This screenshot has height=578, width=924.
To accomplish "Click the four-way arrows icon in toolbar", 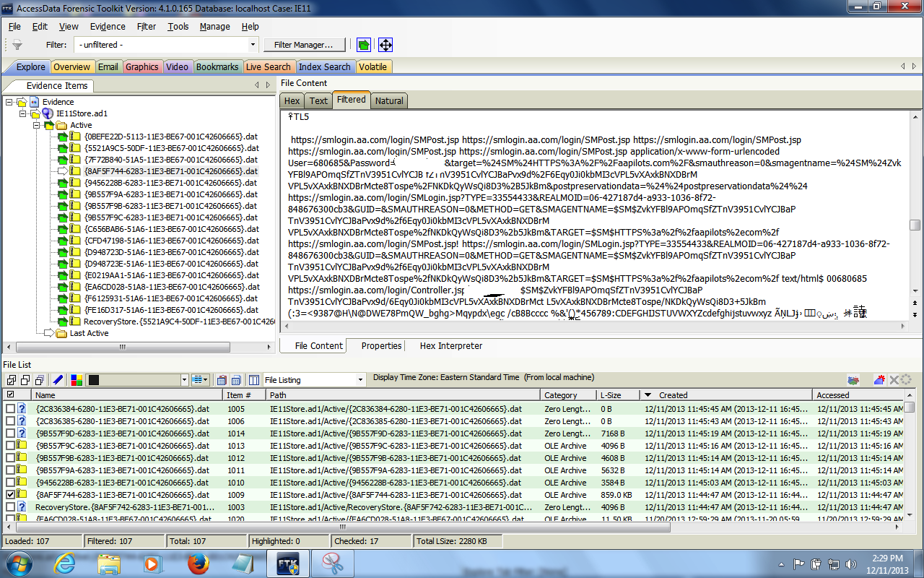I will pos(385,45).
